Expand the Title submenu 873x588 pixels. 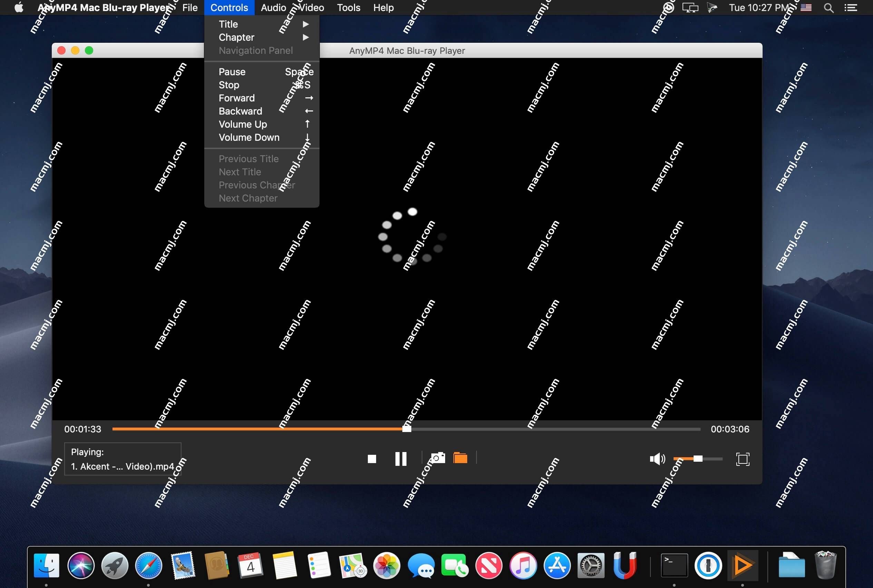[261, 24]
